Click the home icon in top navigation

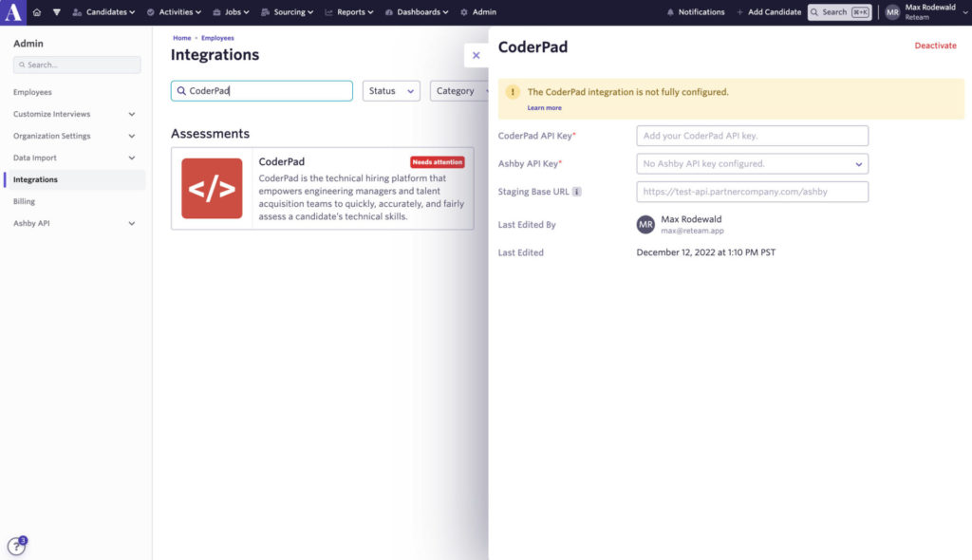pos(36,11)
